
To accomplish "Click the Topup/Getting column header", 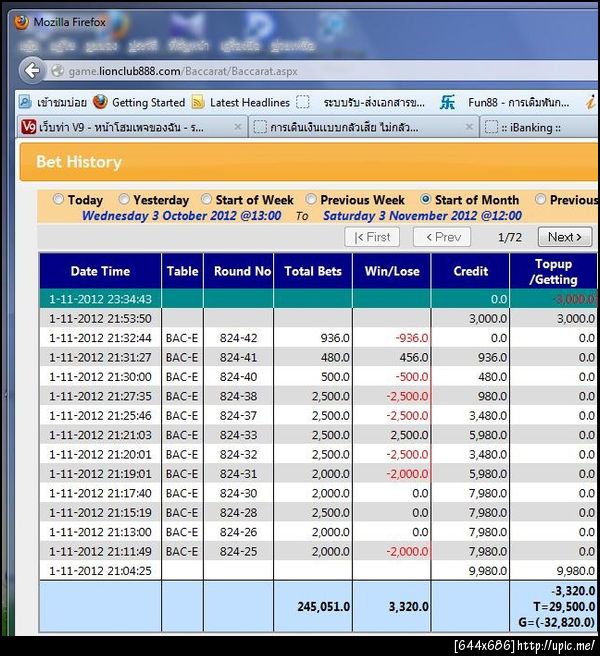I will [x=554, y=271].
